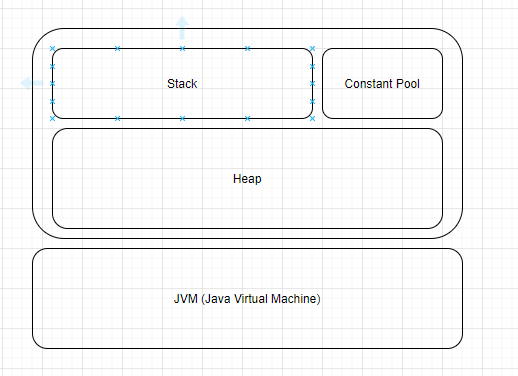
Task: Select the Heap box label
Action: 247,179
